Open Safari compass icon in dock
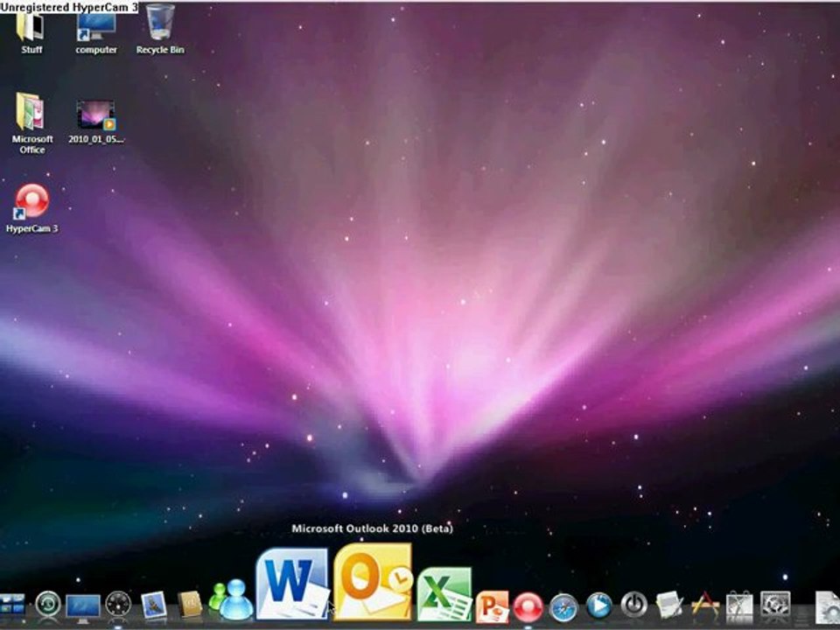This screenshot has width=840, height=630. click(x=563, y=607)
